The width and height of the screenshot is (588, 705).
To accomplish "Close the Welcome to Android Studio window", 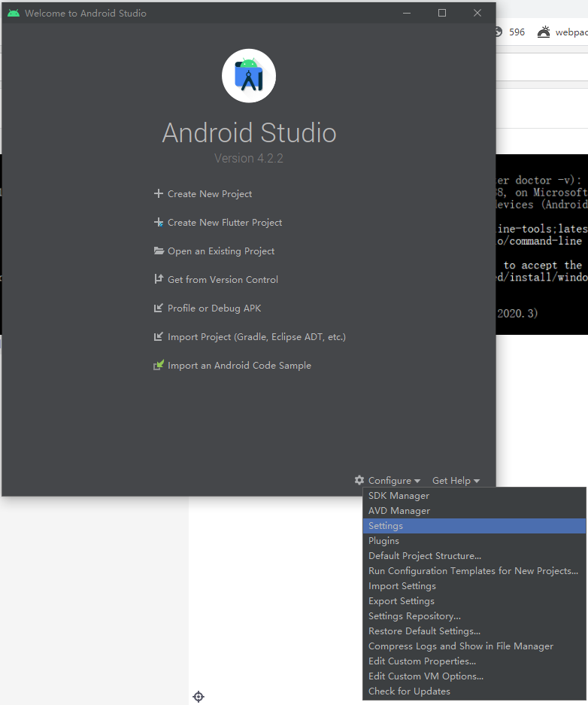I will (477, 13).
